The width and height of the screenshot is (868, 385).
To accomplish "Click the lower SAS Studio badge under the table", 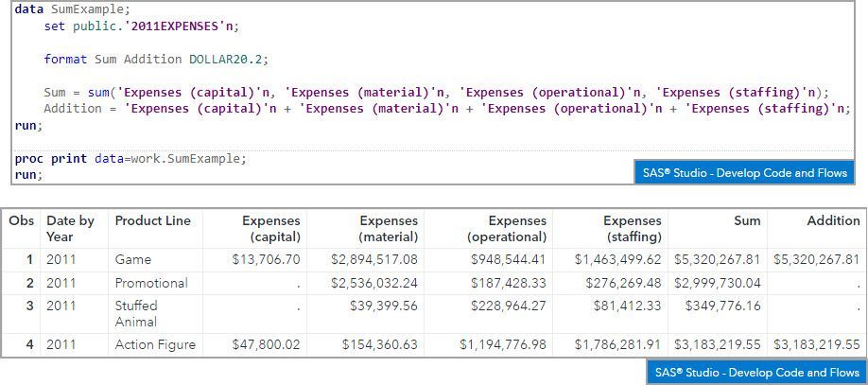I will 757,372.
